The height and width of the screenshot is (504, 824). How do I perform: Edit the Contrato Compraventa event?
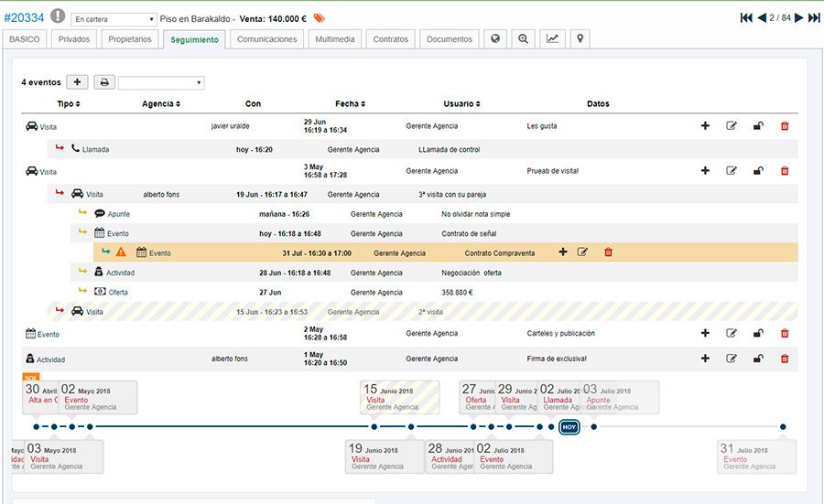coord(582,252)
